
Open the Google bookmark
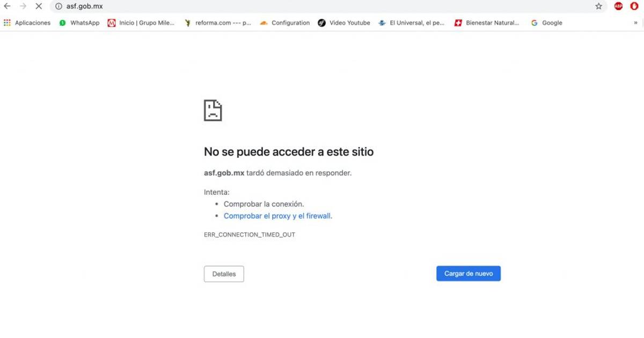(x=546, y=23)
